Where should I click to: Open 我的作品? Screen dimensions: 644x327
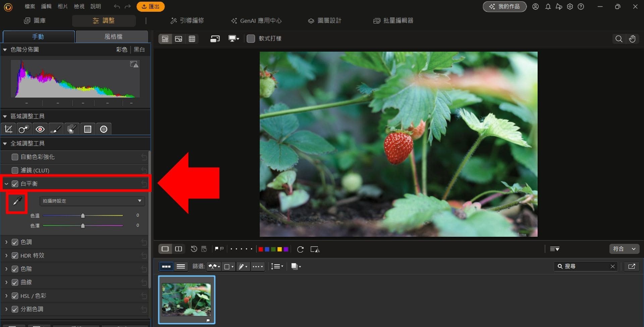coord(504,7)
